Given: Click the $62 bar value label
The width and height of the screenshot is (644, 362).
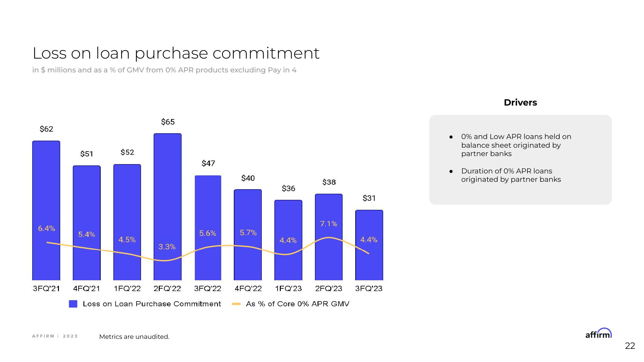Looking at the screenshot, I should coord(46,129).
